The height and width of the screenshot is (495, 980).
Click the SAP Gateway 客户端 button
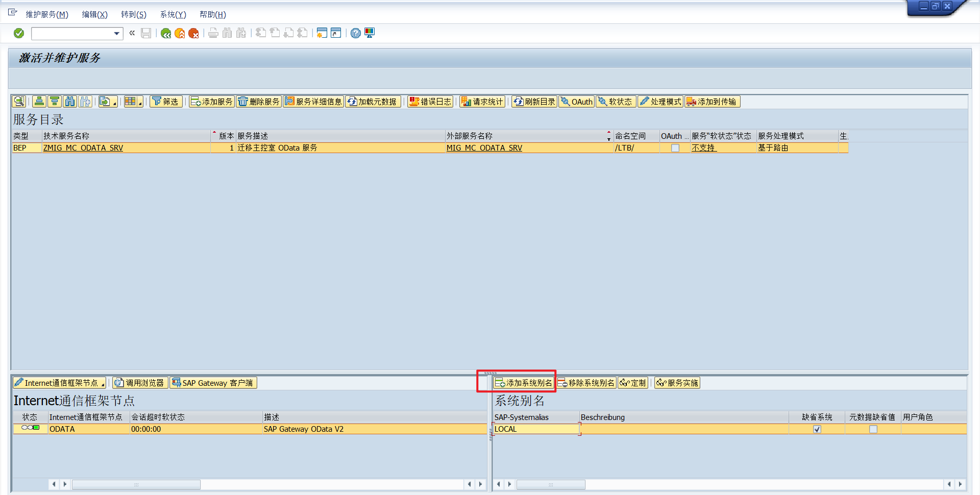213,383
